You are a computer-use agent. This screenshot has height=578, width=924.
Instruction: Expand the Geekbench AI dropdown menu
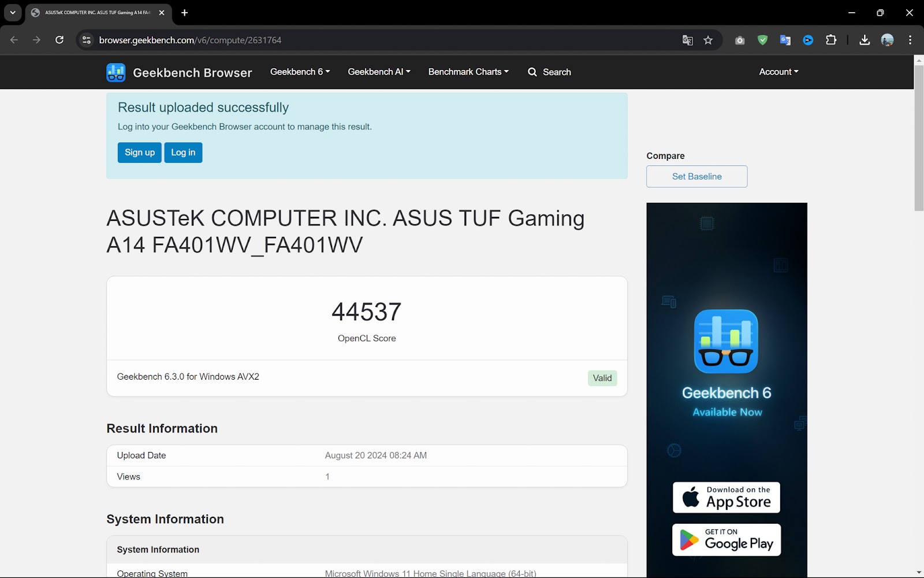[x=379, y=72]
